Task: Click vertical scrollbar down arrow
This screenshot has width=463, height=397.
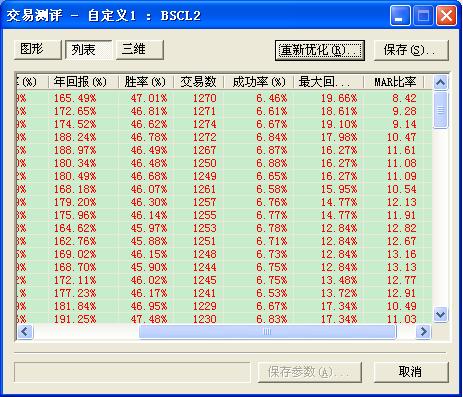Action: click(441, 314)
